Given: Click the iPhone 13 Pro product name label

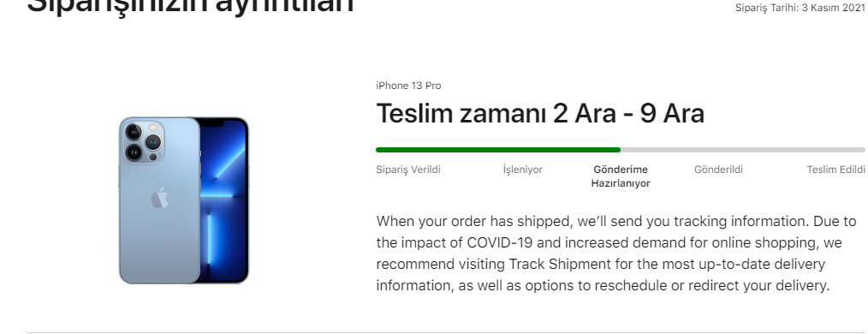Looking at the screenshot, I should [x=408, y=86].
